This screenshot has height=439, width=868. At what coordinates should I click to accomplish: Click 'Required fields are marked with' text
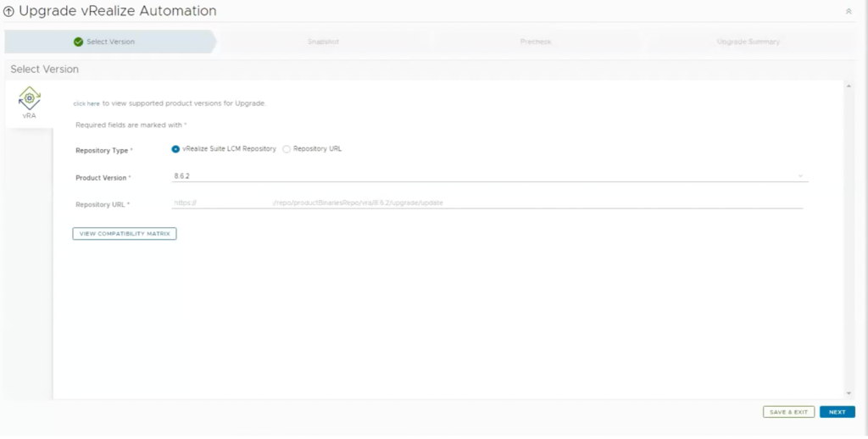[x=129, y=125]
